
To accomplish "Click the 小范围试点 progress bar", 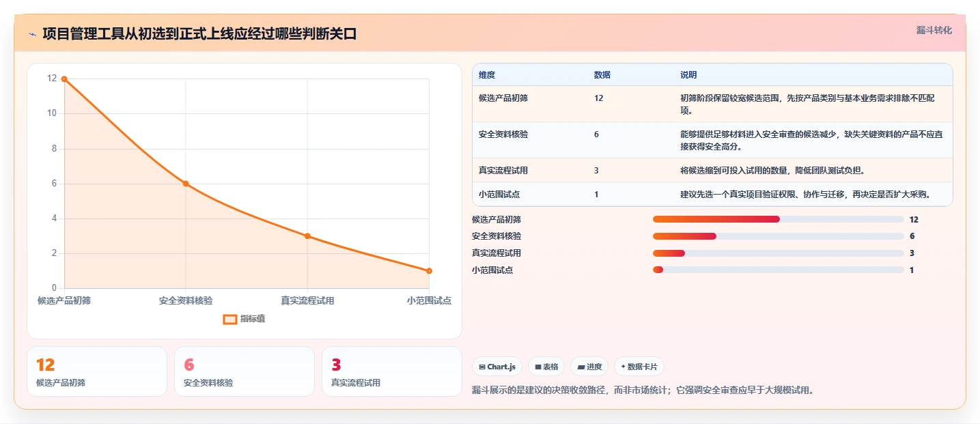I will (x=779, y=270).
